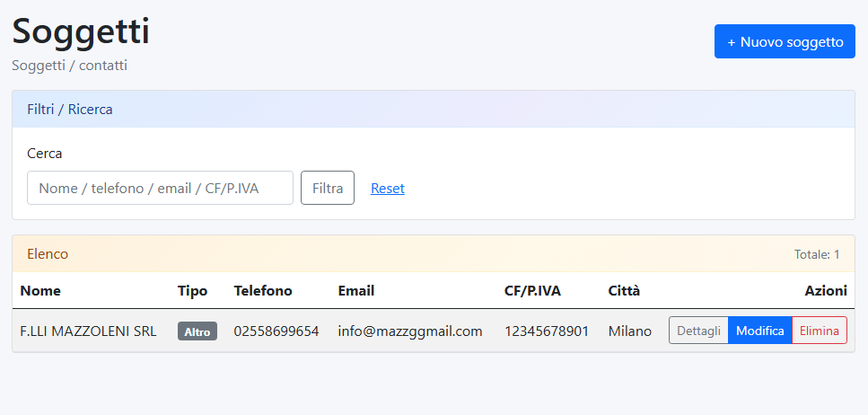Click the email info@mazzggmail.com
The width and height of the screenshot is (868, 415).
pyautogui.click(x=410, y=331)
